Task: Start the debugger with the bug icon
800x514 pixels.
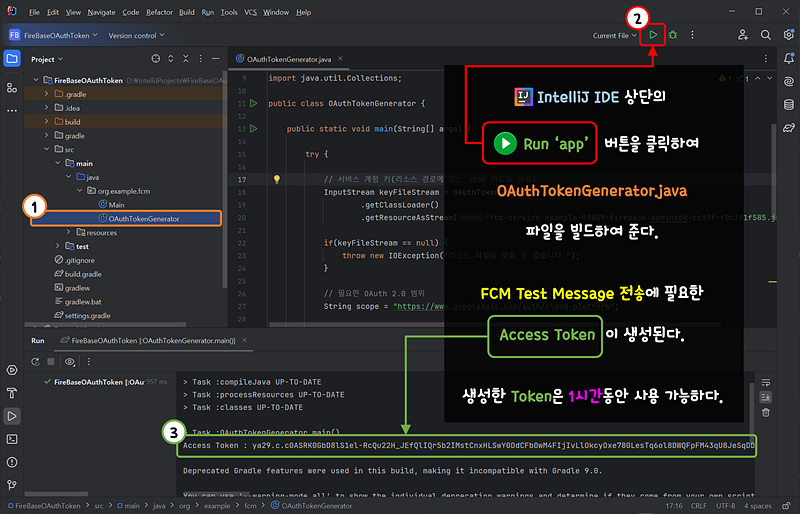Action: [x=673, y=35]
